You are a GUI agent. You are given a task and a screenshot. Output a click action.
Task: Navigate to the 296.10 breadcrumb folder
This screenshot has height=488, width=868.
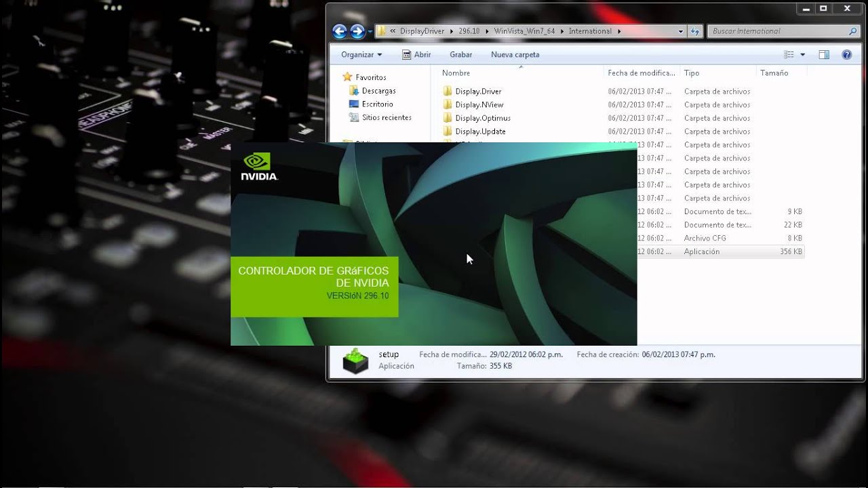click(469, 31)
